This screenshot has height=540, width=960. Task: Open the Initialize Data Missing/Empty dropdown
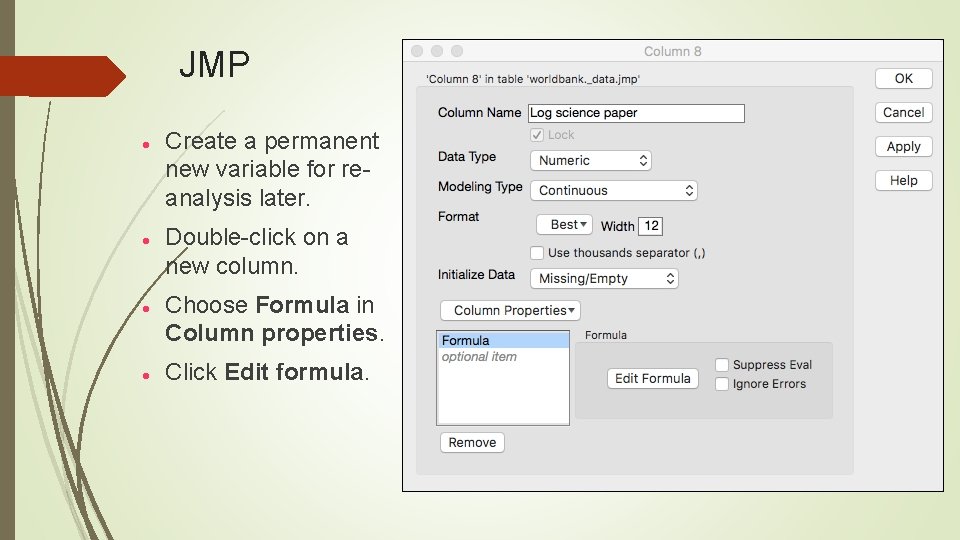pos(604,279)
